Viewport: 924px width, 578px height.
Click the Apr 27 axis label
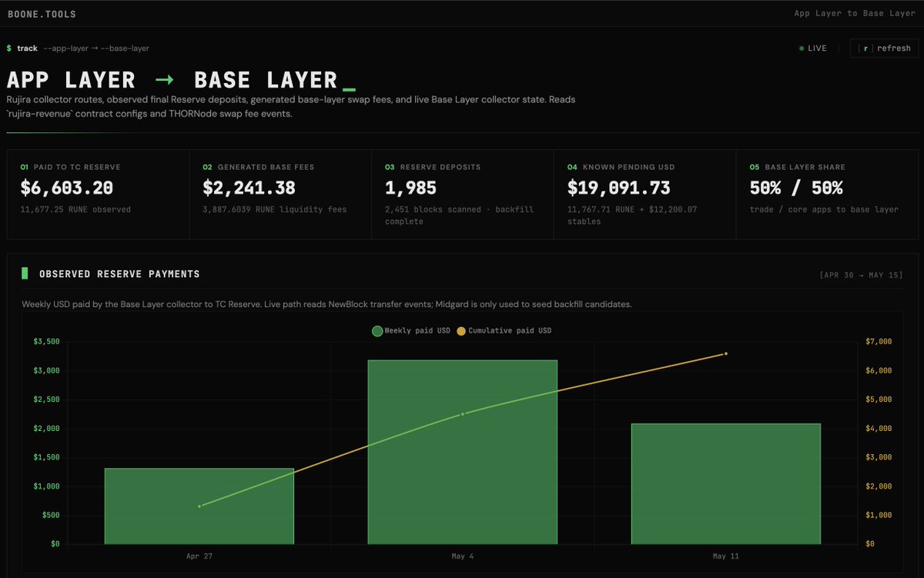point(199,556)
